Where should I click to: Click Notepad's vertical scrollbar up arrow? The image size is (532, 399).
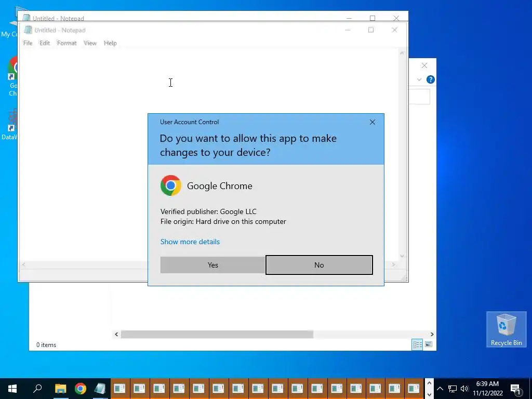coord(402,53)
